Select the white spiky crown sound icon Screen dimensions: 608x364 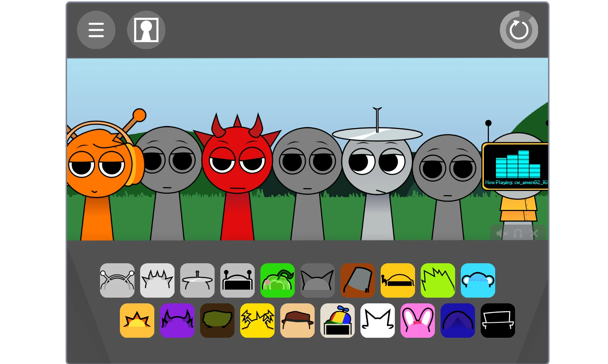point(157,280)
